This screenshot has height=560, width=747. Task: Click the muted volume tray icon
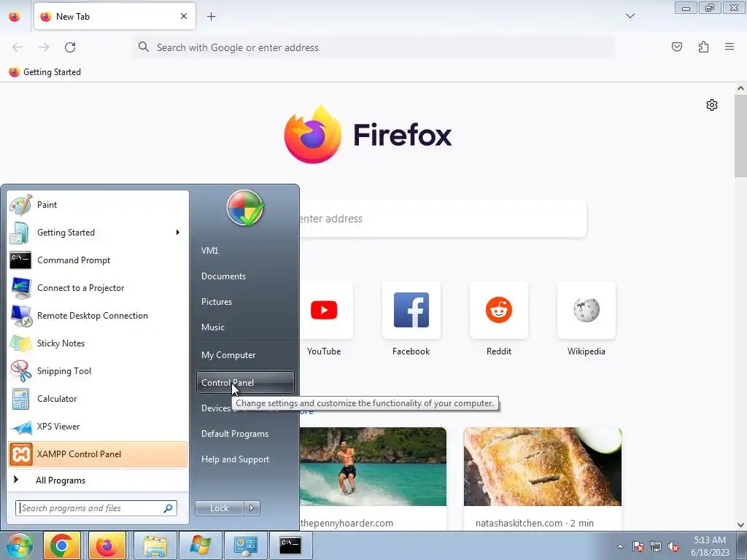[673, 546]
